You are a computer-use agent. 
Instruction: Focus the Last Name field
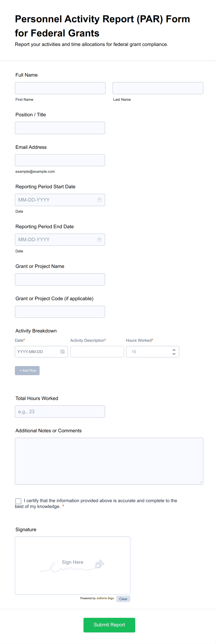point(158,88)
